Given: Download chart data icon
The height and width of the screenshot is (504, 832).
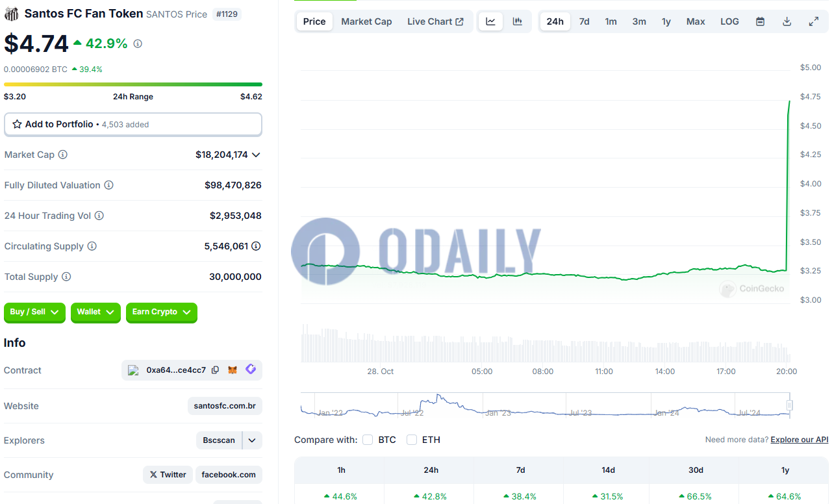Looking at the screenshot, I should point(787,21).
